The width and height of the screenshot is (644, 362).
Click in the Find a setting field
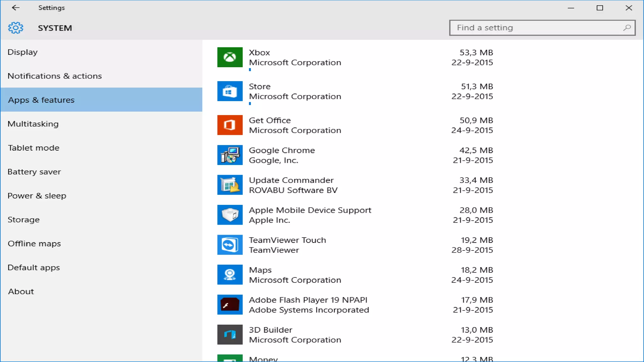(542, 28)
